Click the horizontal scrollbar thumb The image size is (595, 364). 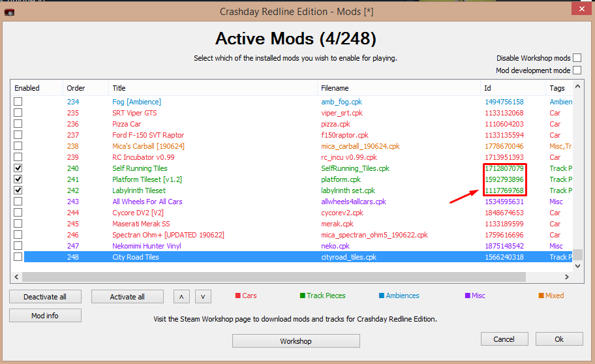click(274, 277)
